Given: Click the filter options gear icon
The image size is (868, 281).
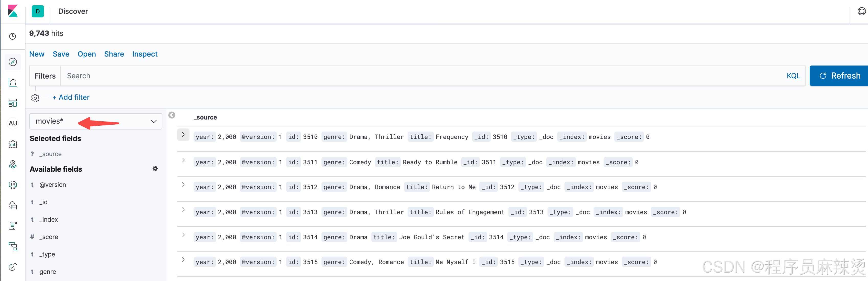Looking at the screenshot, I should click(x=35, y=98).
